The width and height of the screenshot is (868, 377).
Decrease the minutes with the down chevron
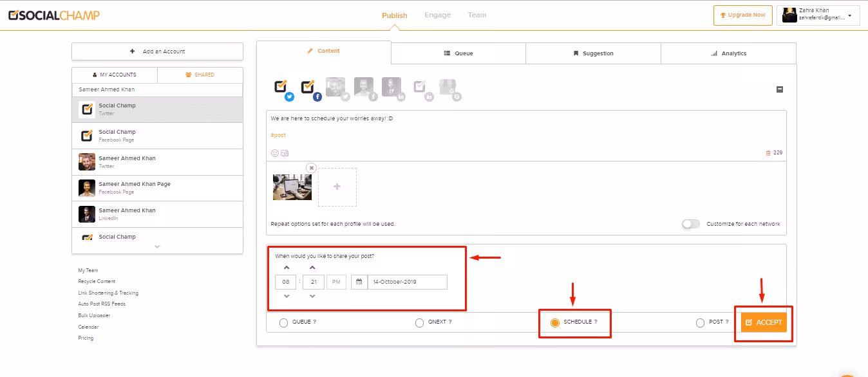click(312, 296)
